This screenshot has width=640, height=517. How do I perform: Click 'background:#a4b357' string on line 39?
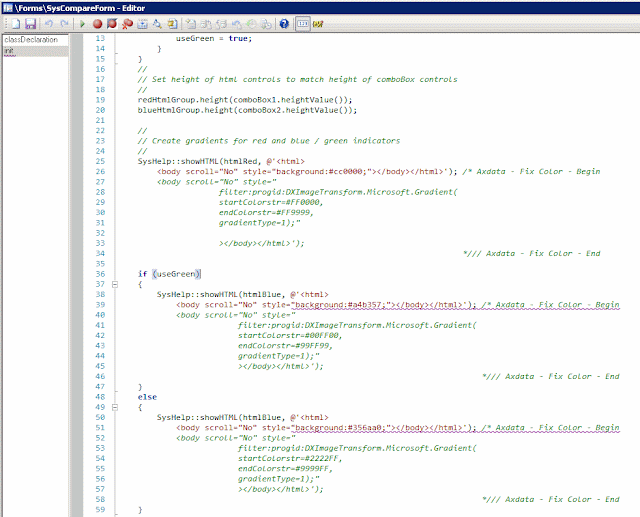pos(339,305)
